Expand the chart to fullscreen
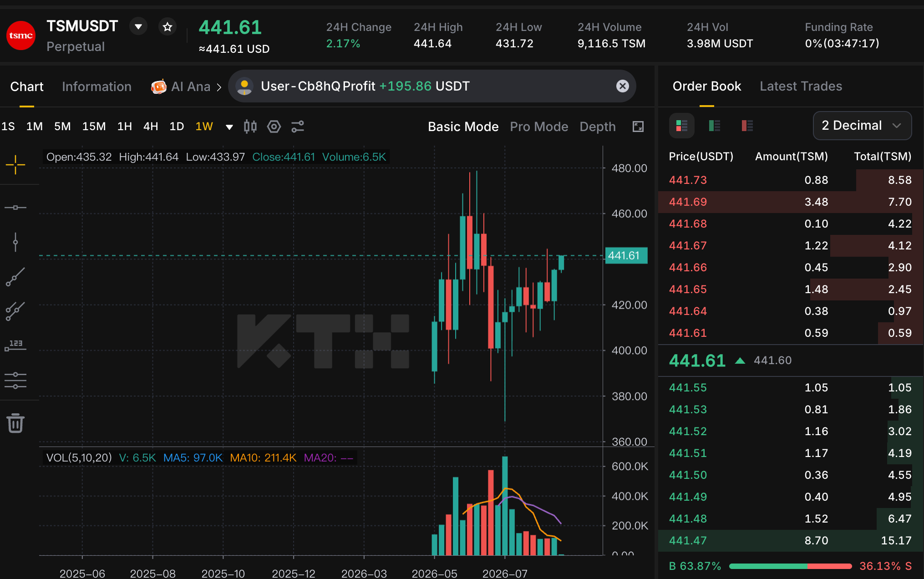The height and width of the screenshot is (579, 924). click(x=638, y=127)
